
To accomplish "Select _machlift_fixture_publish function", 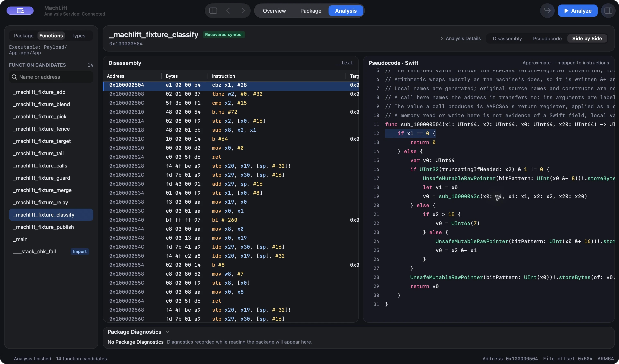I will [x=51, y=227].
